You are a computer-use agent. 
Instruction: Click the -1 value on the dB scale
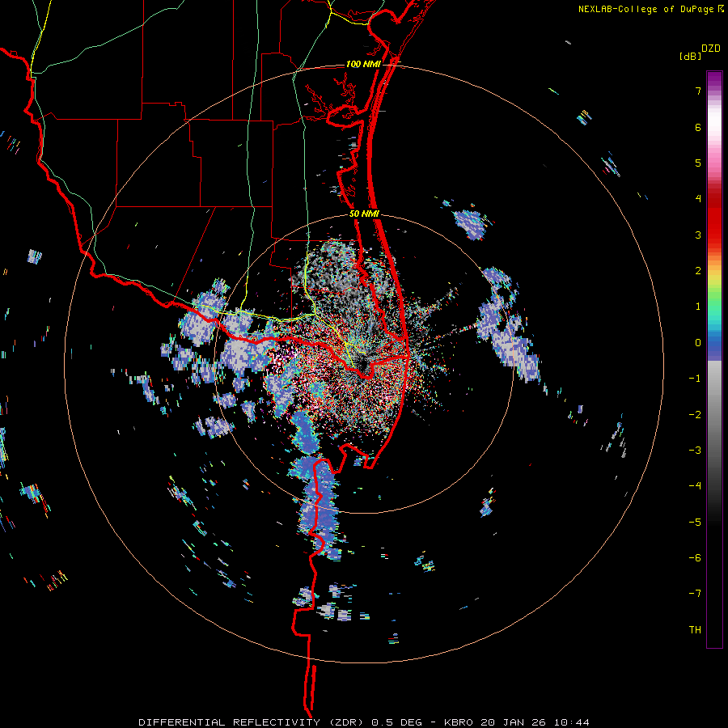[x=695, y=379]
